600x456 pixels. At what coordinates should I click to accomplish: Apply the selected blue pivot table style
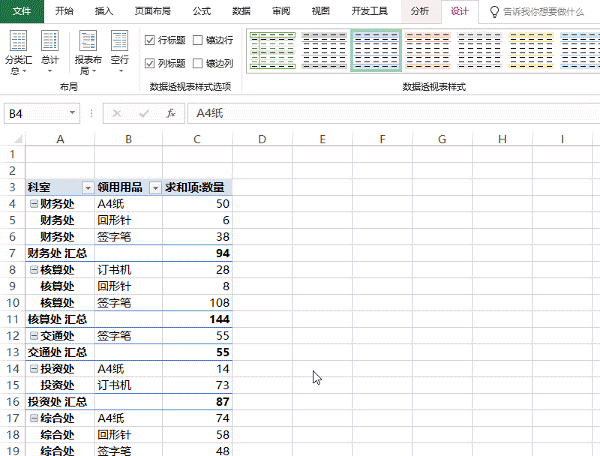(x=376, y=50)
